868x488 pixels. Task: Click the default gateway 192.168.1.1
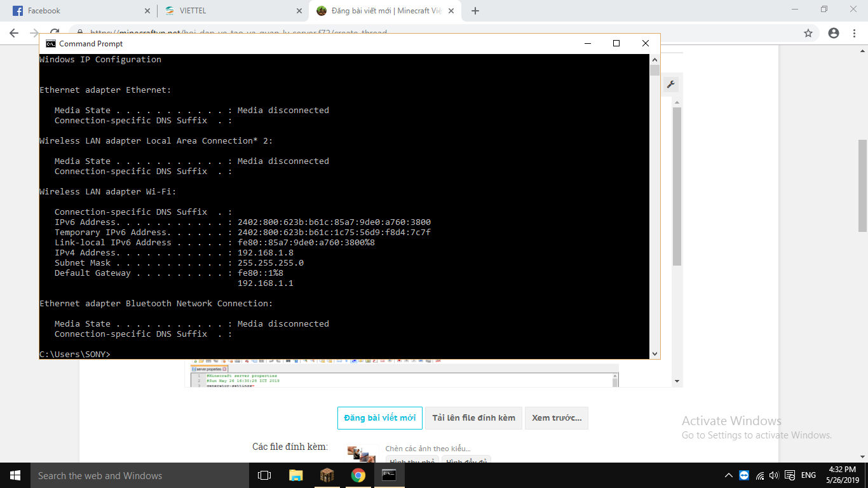click(266, 283)
